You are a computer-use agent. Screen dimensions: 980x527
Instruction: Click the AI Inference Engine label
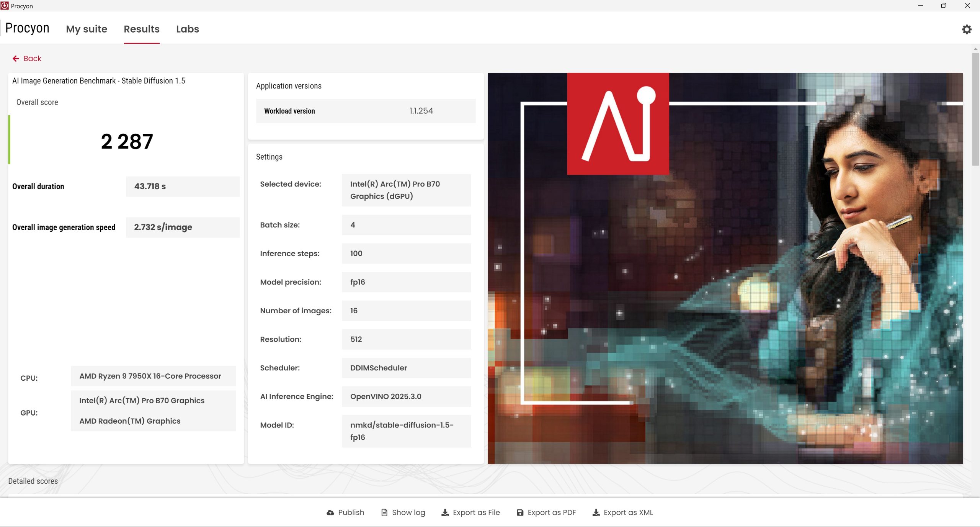tap(297, 396)
